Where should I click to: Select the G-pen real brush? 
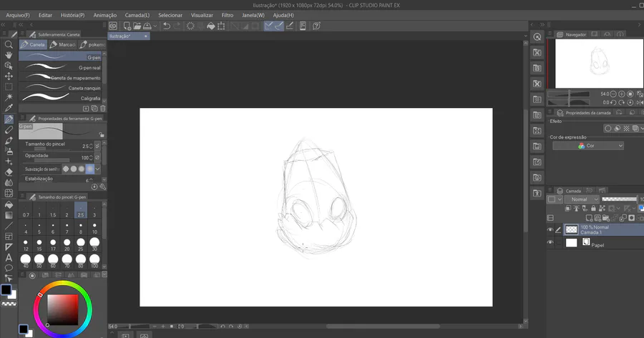[x=60, y=67]
